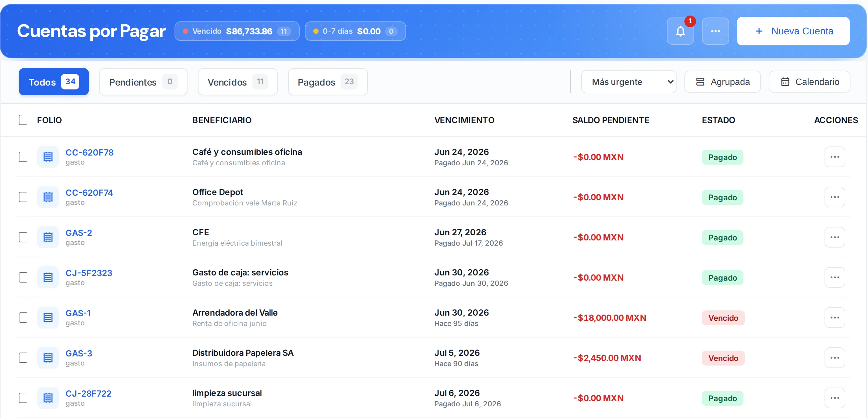Click the Vencido status badge for GAS-3
868x418 pixels.
723,358
